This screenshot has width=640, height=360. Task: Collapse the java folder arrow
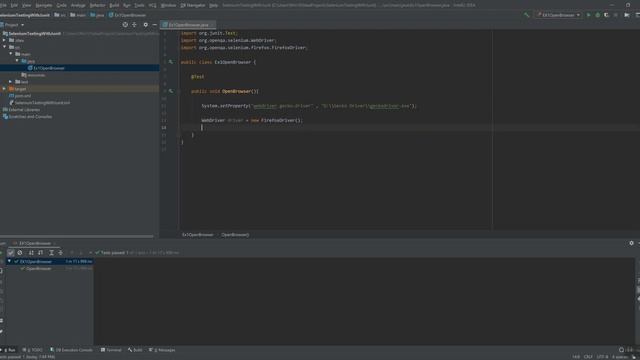coord(17,61)
